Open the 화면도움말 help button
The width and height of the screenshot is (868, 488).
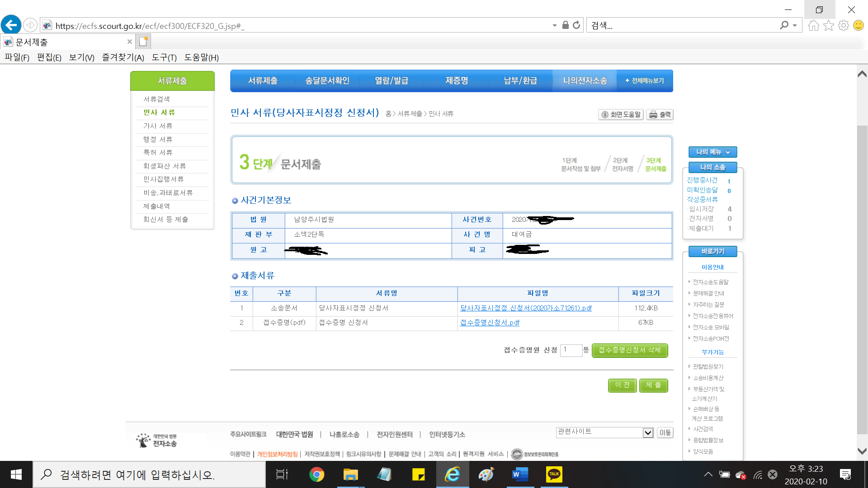621,115
